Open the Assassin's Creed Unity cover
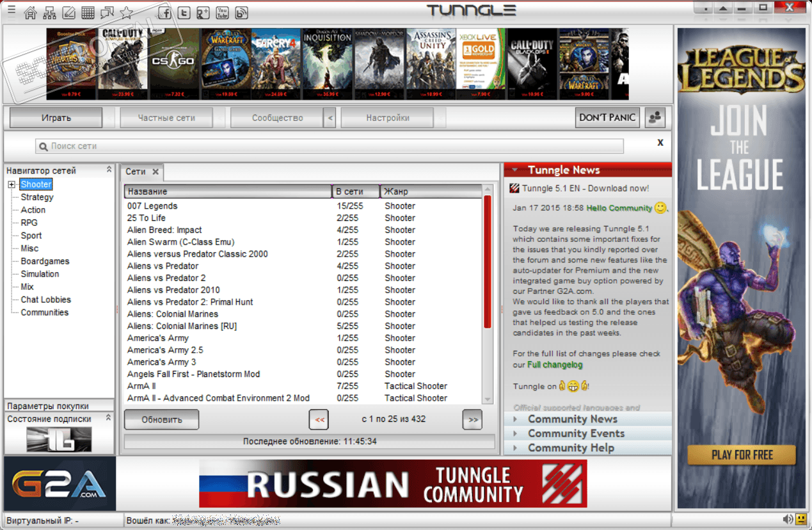The image size is (812, 530). click(x=430, y=63)
